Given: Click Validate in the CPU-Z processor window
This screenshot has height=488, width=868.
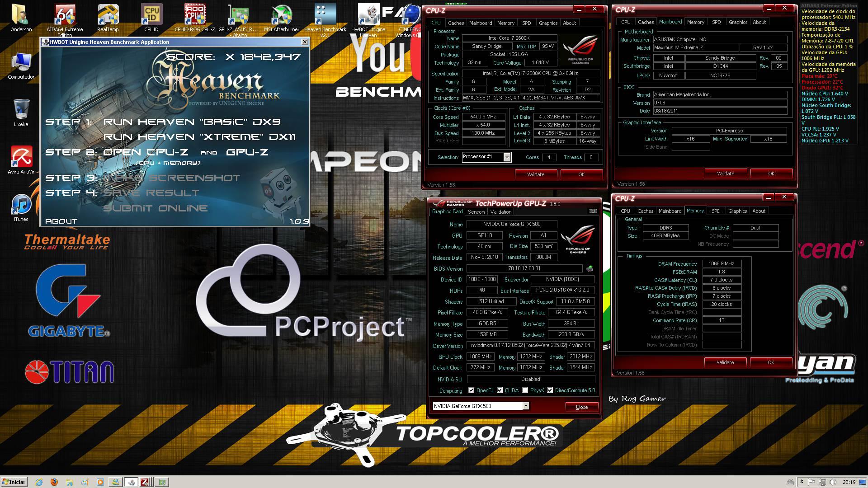Looking at the screenshot, I should click(536, 174).
